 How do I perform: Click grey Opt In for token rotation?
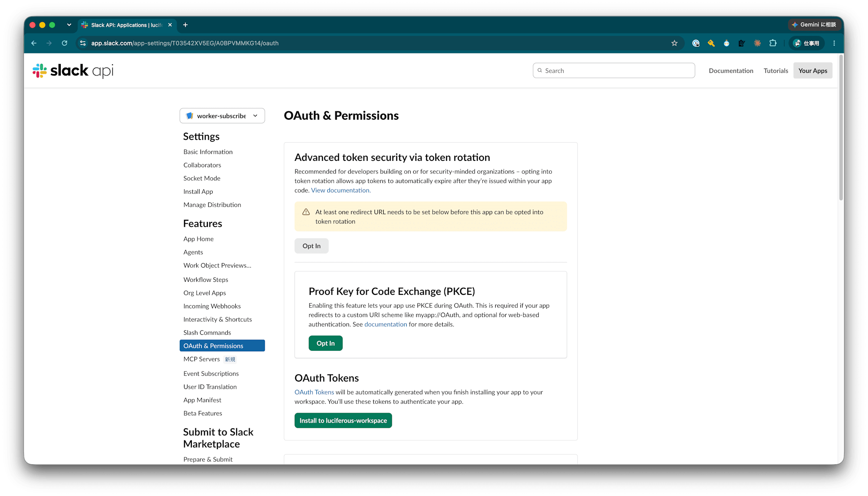pos(312,246)
